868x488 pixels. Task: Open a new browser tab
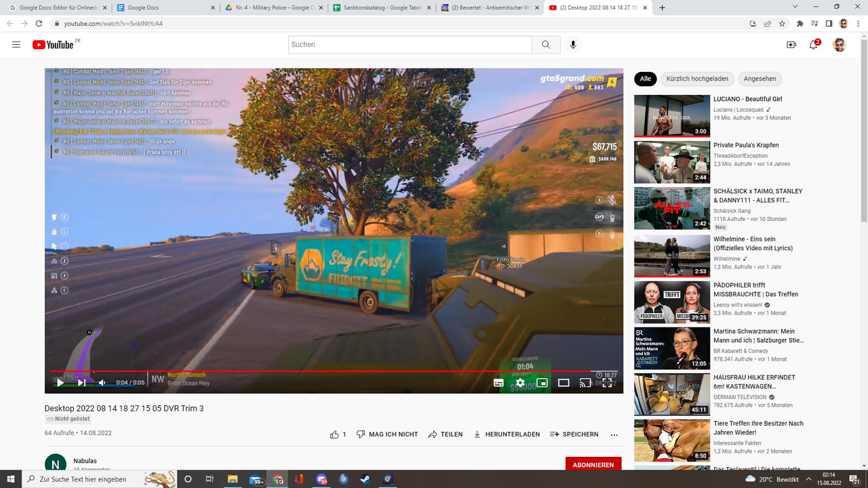(x=663, y=7)
